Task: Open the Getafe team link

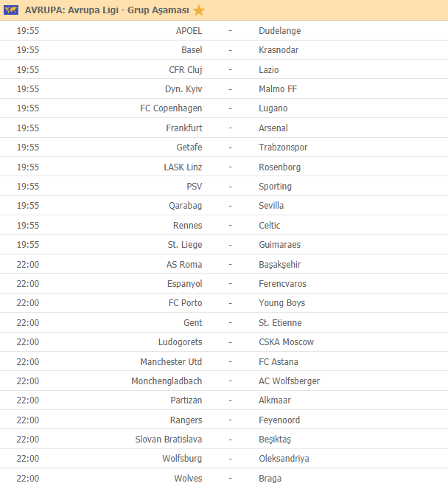Action: click(x=189, y=147)
